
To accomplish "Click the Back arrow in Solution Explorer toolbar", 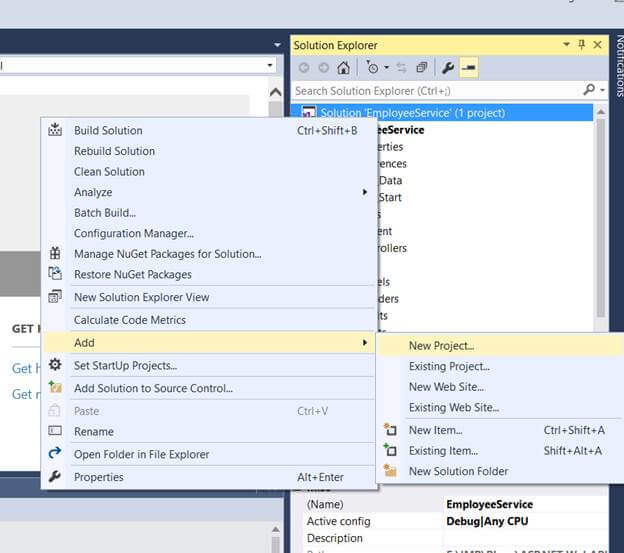I will pyautogui.click(x=304, y=68).
